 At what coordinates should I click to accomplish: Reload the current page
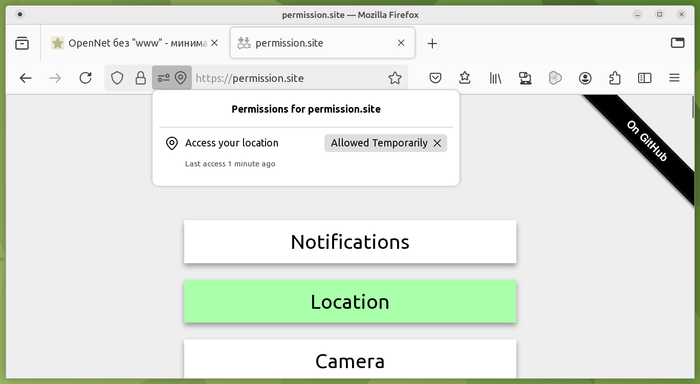pyautogui.click(x=85, y=78)
